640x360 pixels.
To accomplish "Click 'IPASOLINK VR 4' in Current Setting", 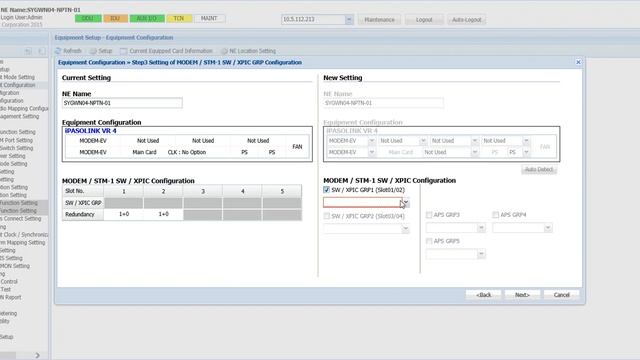I will [91, 131].
